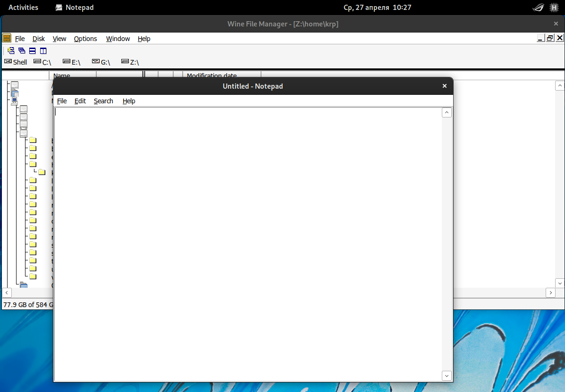
Task: Close the Untitled - Notepad window
Action: click(444, 86)
